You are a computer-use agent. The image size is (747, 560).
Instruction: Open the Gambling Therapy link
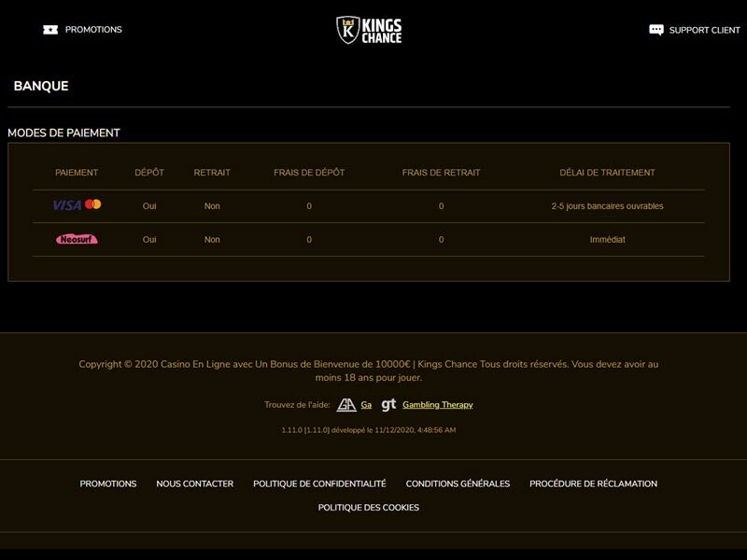437,405
